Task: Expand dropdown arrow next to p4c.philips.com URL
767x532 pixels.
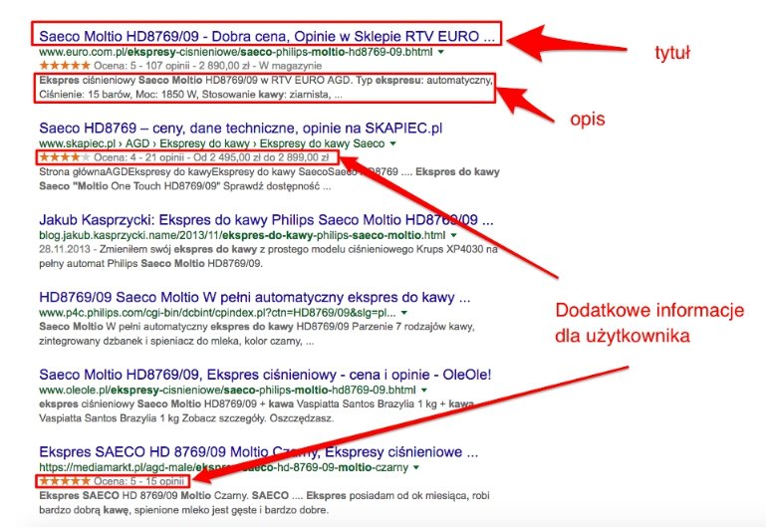Action: click(404, 313)
